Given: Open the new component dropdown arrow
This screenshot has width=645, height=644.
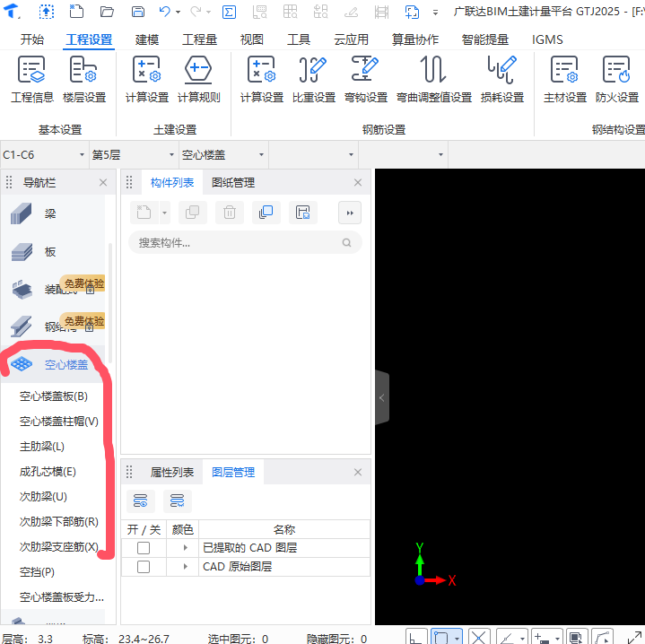Looking at the screenshot, I should pyautogui.click(x=164, y=213).
